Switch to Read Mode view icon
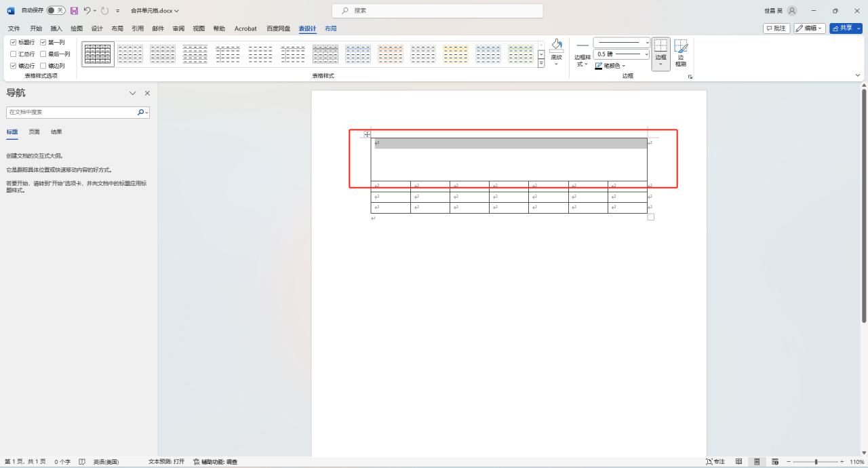Screen dimensions: 868x468 pos(739,462)
